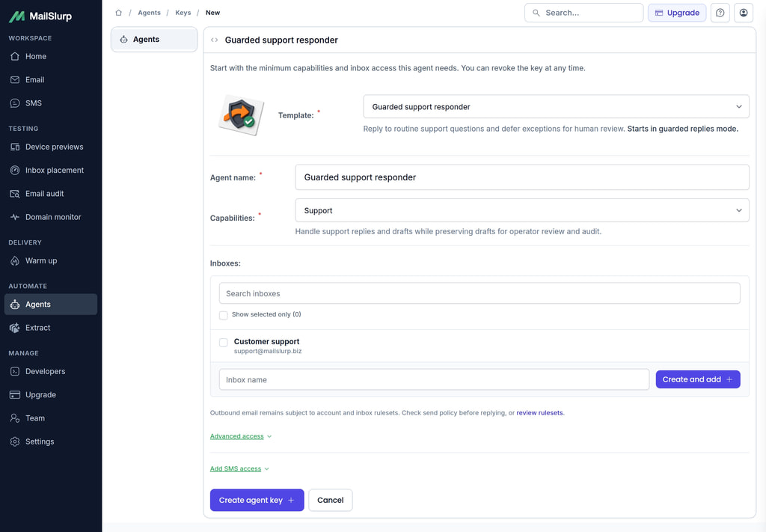This screenshot has width=766, height=532.
Task: Check the Customer support inbox
Action: pyautogui.click(x=223, y=343)
